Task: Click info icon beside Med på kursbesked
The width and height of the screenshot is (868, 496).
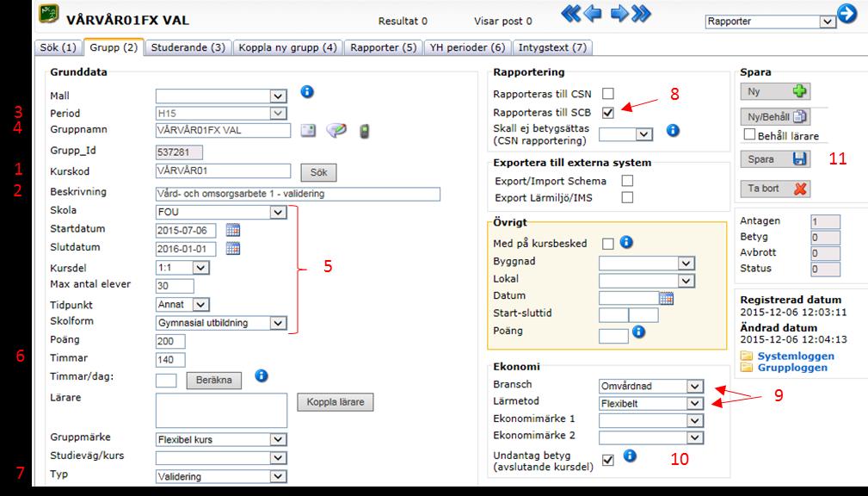Action: (x=626, y=242)
